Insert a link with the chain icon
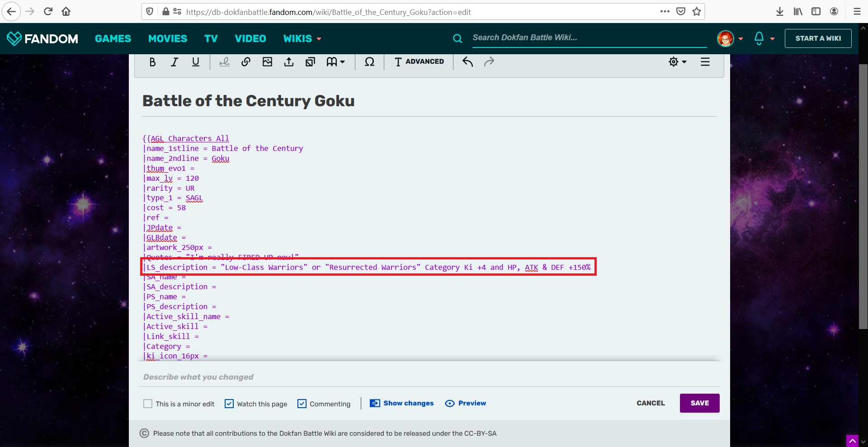Screen dimensions: 868x447 246,62
